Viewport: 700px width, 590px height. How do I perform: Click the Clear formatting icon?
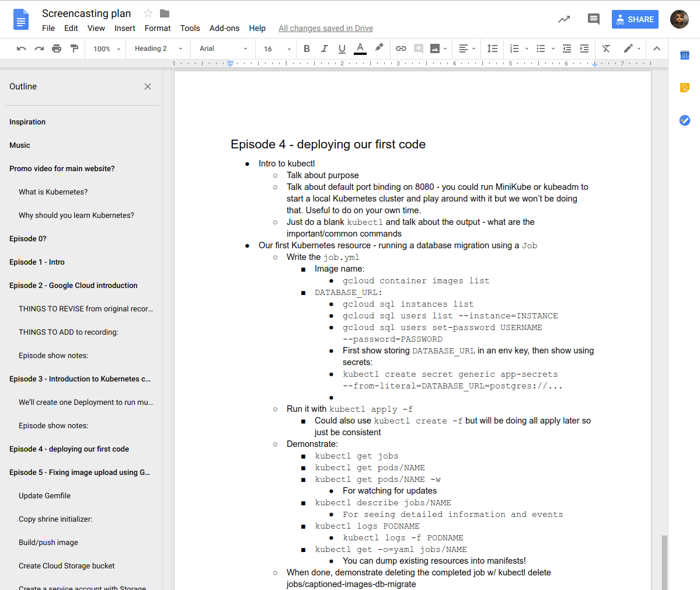[x=606, y=48]
